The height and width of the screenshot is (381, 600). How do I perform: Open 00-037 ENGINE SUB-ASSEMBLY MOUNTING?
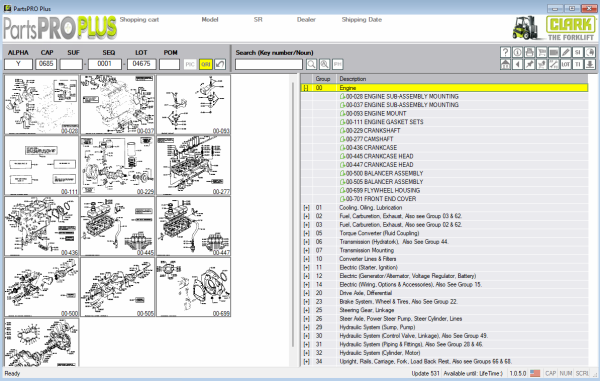click(x=399, y=105)
